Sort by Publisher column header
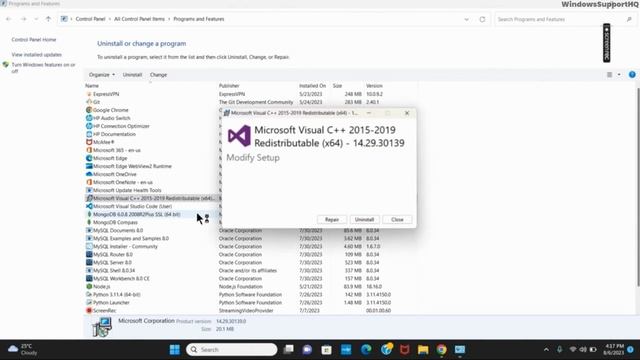This screenshot has height=360, width=640. click(229, 86)
